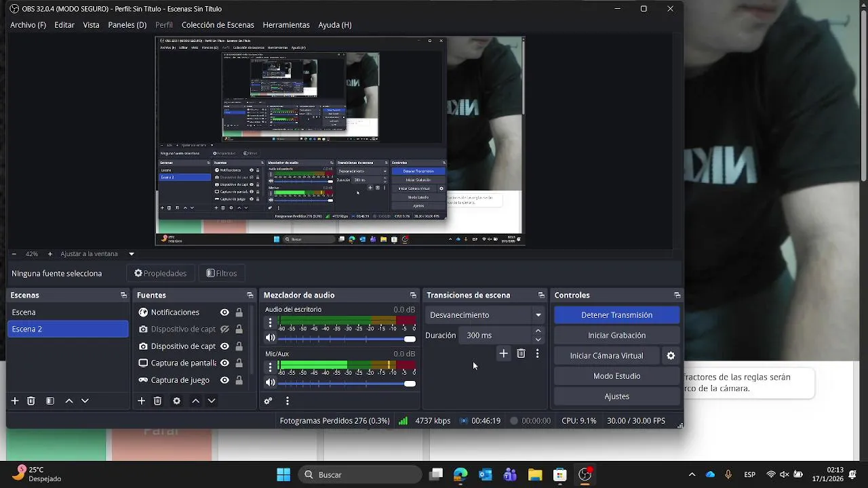Click Buscar in the Windows taskbar
This screenshot has width=868, height=488.
pyautogui.click(x=359, y=474)
